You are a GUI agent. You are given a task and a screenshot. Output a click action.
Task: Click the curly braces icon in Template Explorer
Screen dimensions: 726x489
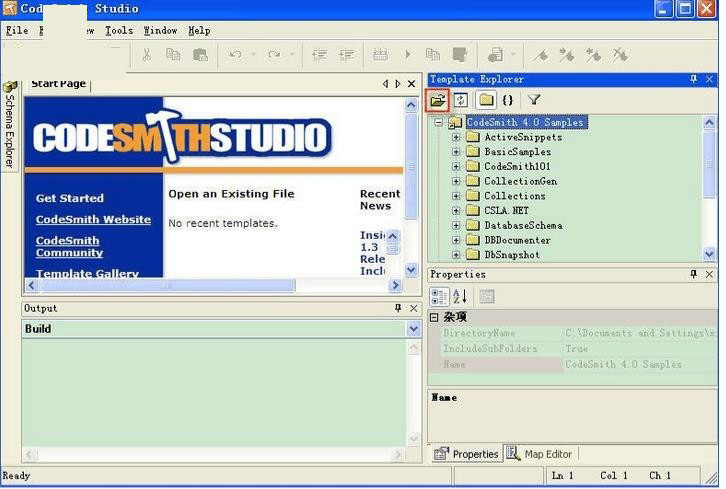[508, 100]
